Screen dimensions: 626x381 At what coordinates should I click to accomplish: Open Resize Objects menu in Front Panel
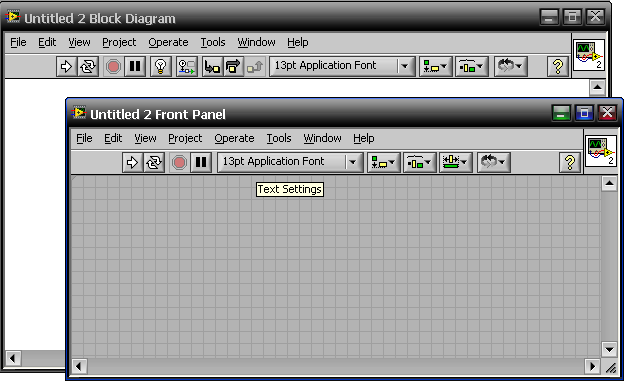tap(455, 163)
